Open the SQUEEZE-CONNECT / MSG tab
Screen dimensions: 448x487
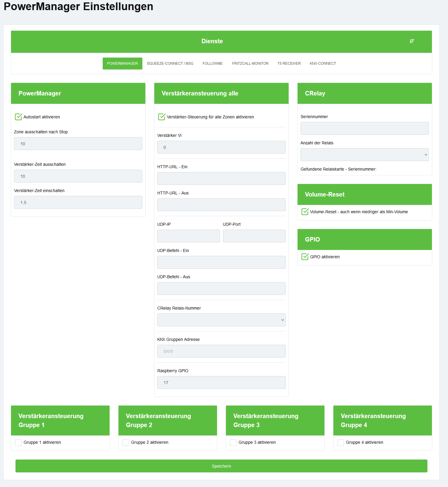(x=170, y=64)
